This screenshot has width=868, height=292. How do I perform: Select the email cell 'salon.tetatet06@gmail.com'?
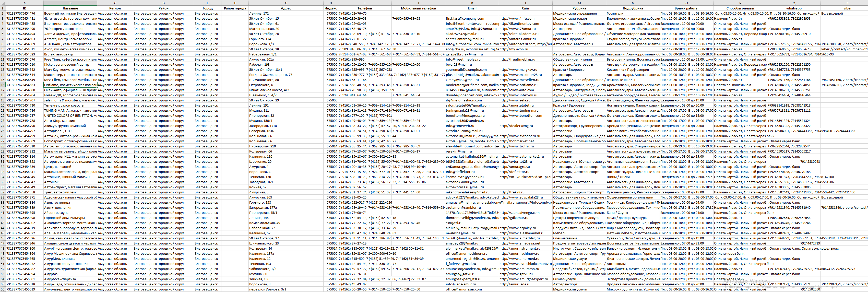pyautogui.click(x=472, y=106)
